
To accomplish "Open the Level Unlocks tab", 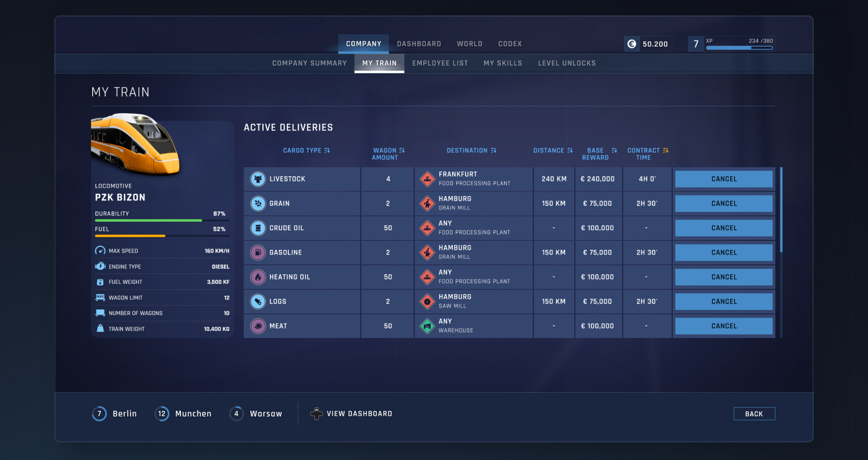I will pos(567,63).
